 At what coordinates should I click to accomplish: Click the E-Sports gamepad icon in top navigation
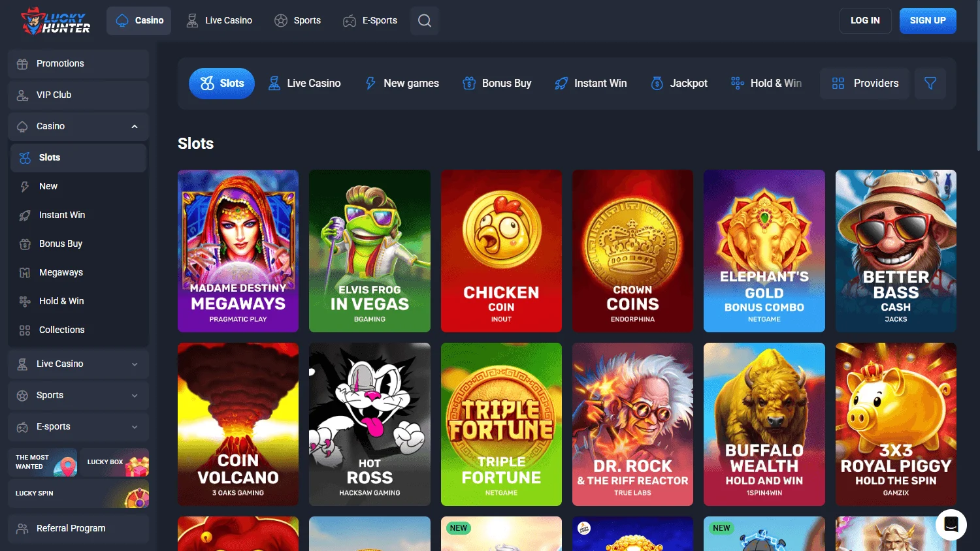350,21
